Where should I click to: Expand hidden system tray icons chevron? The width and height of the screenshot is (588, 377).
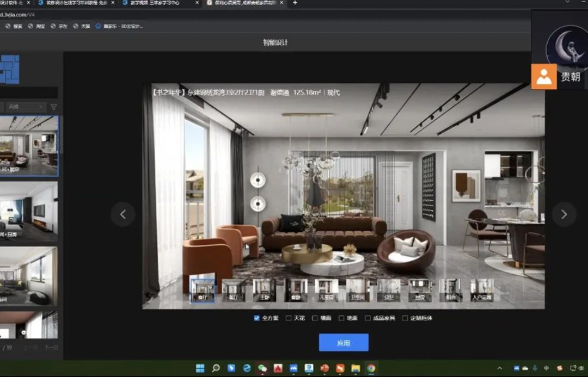click(x=499, y=368)
